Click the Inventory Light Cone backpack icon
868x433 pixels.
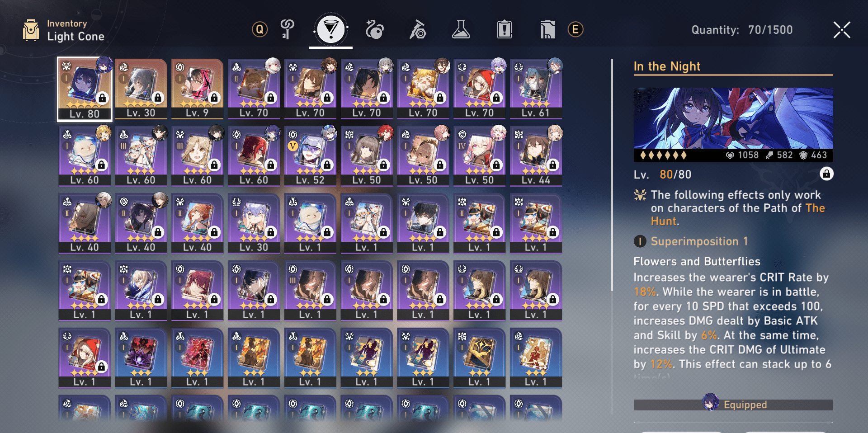31,30
